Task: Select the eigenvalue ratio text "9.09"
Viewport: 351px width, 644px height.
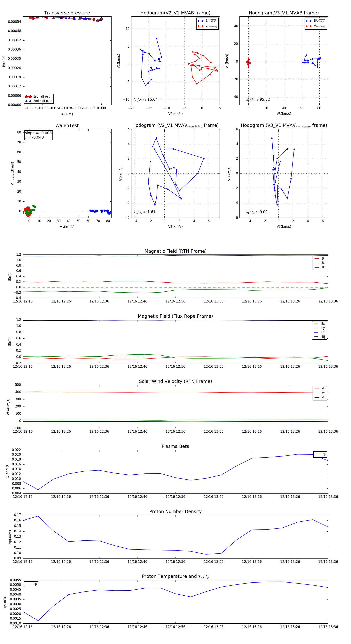Action: 263,212
